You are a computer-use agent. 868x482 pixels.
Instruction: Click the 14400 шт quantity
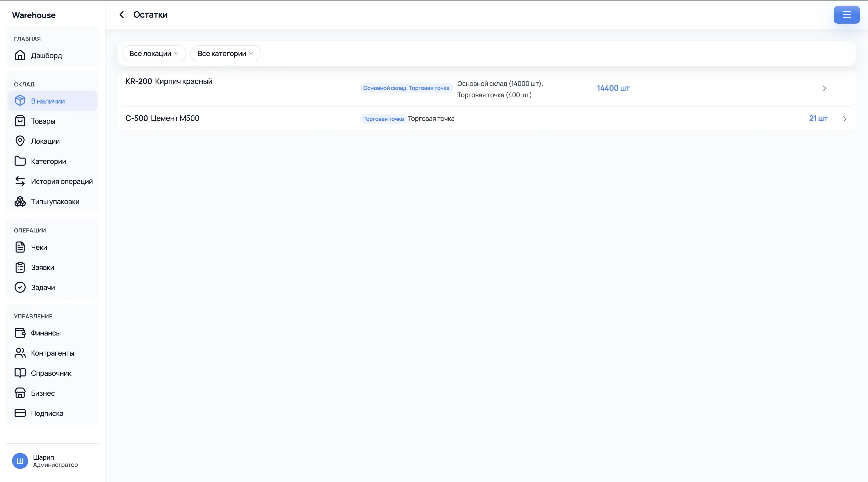point(613,88)
